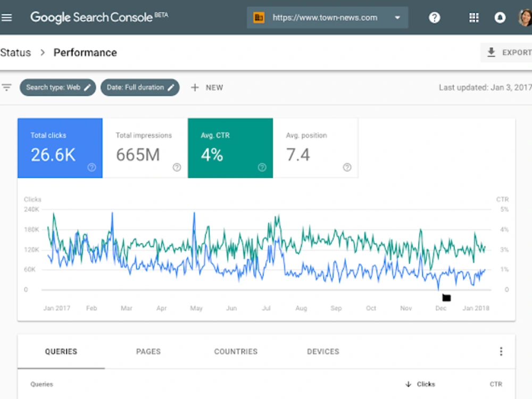
Task: Click the 665M impressions value
Action: [x=138, y=155]
